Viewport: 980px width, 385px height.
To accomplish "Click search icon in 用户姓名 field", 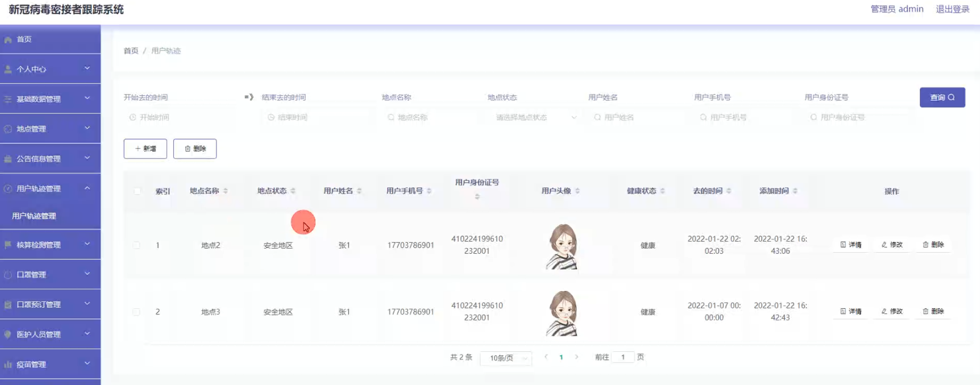I will [x=598, y=117].
